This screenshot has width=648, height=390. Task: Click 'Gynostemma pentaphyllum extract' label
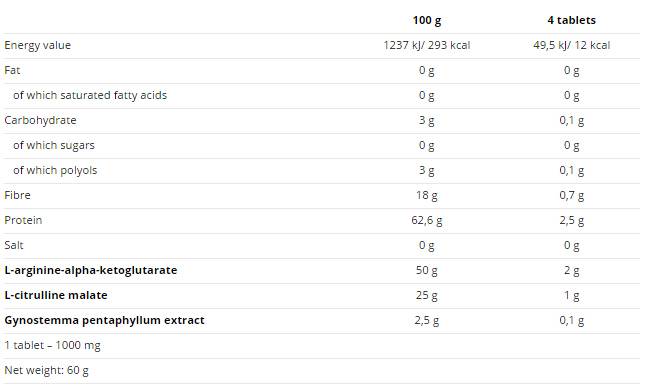pos(105,321)
